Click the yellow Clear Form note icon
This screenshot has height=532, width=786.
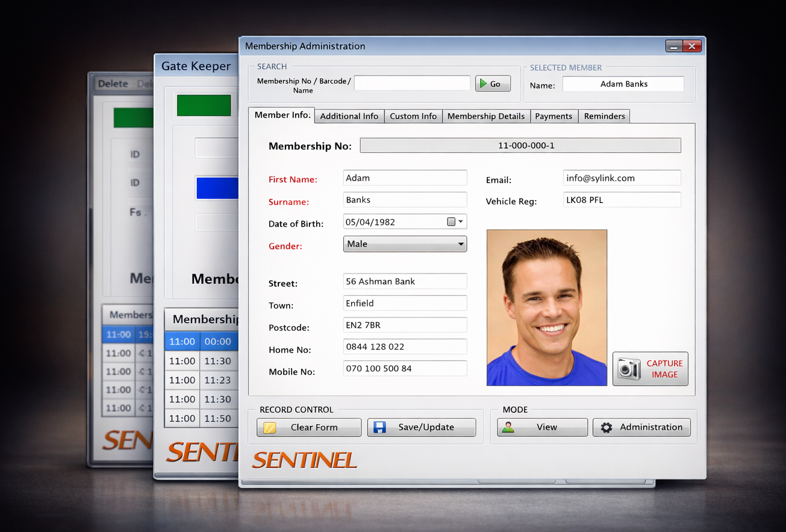pos(270,428)
